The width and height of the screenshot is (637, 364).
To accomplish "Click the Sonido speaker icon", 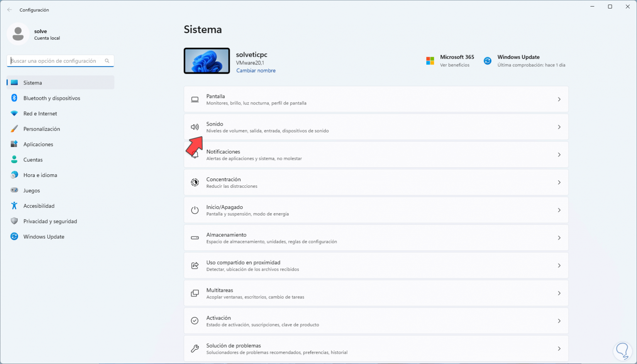I will pos(195,127).
